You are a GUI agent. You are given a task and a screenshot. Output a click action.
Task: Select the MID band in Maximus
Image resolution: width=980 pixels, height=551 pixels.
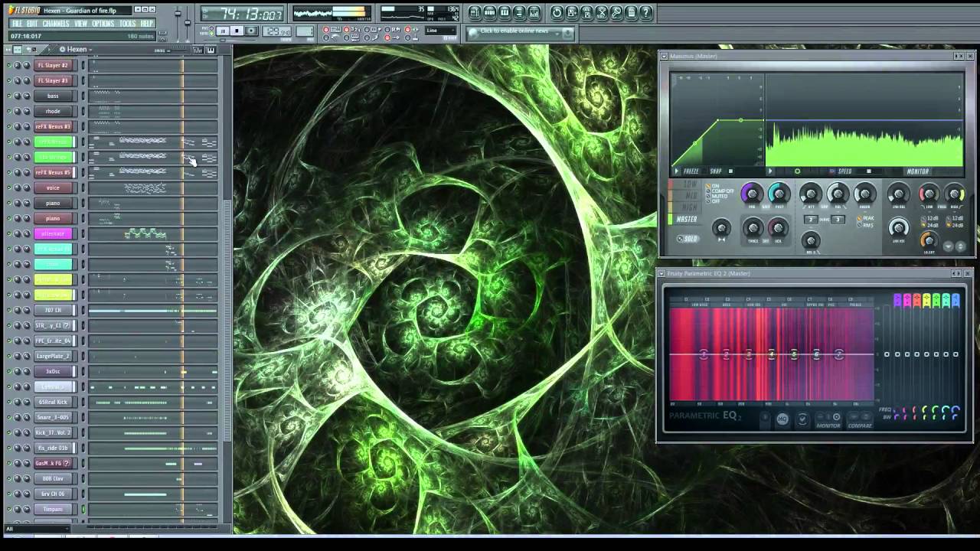(x=684, y=195)
